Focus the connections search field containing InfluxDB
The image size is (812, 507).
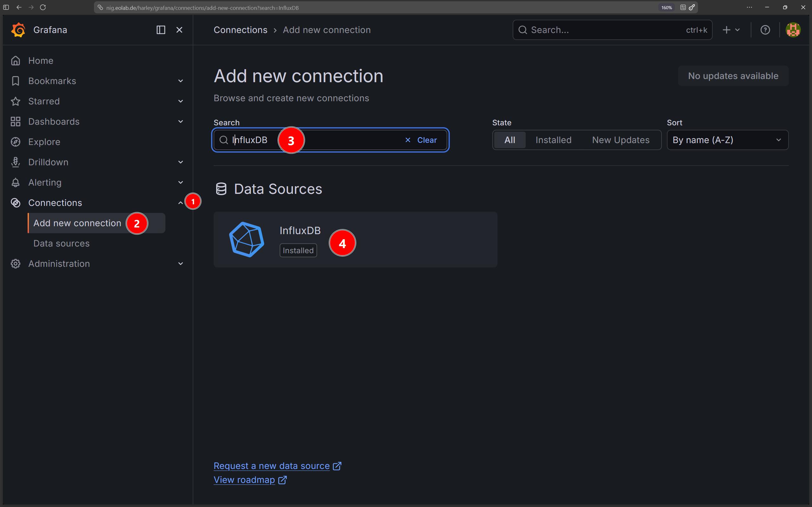pyautogui.click(x=330, y=140)
